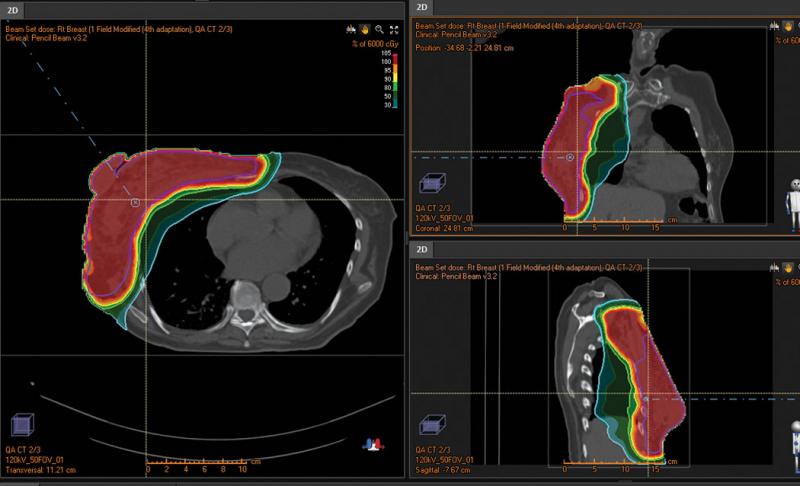
Task: Click the isocenter marker in the transversal image
Action: coord(136,201)
